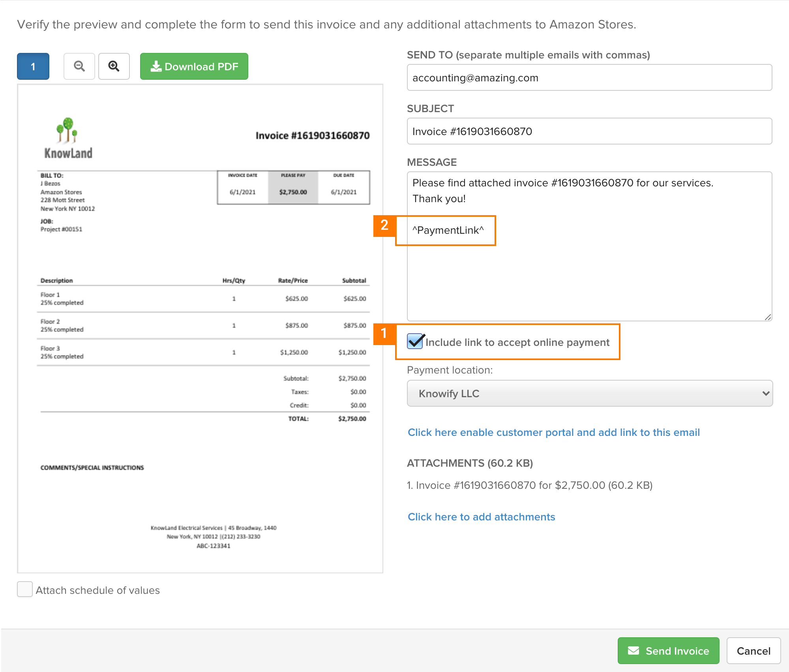
Task: Open the Payment location dropdown
Action: [x=589, y=393]
